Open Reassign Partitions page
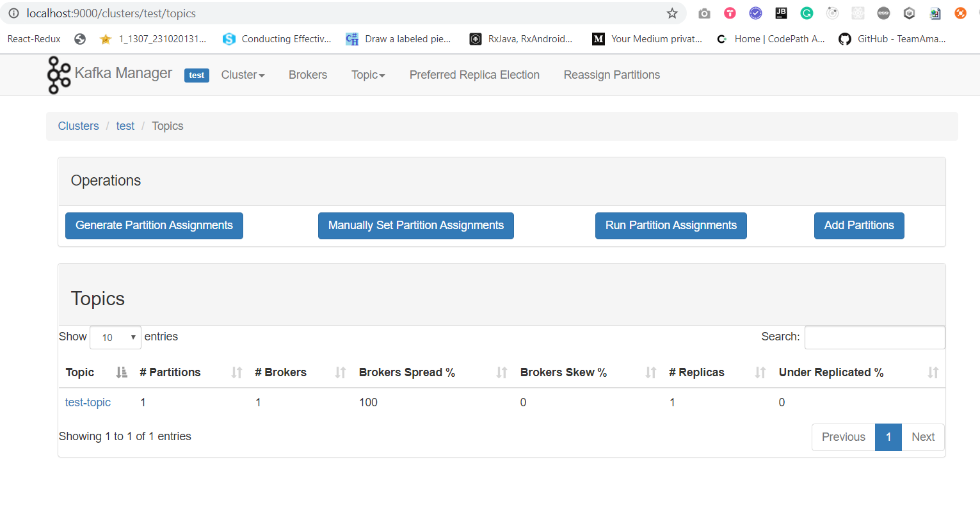The height and width of the screenshot is (508, 980). tap(611, 75)
